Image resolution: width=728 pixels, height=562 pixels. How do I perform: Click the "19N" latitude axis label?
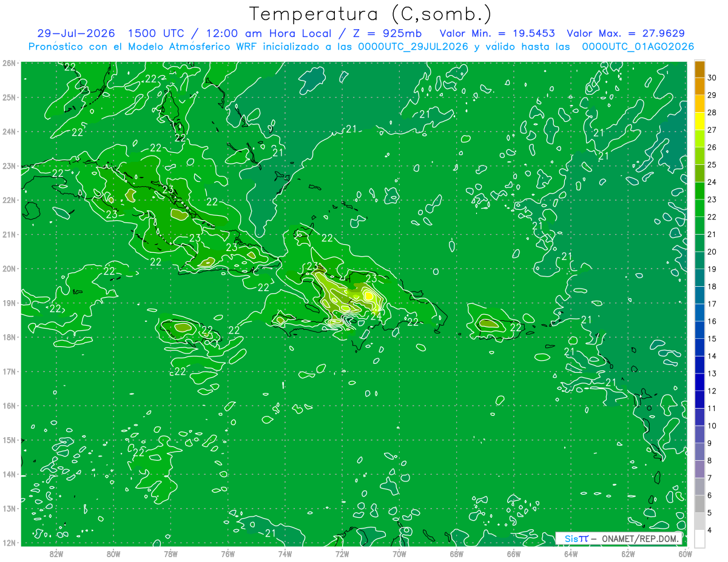coord(8,303)
